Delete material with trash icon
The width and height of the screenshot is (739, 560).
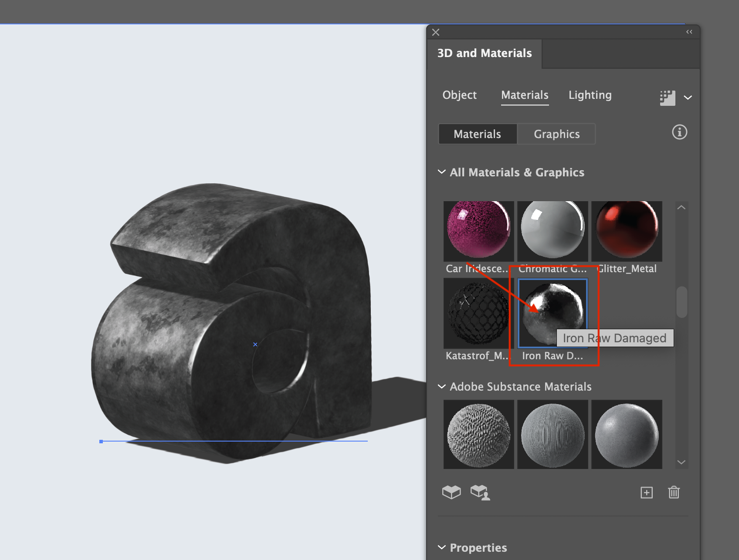pos(674,492)
